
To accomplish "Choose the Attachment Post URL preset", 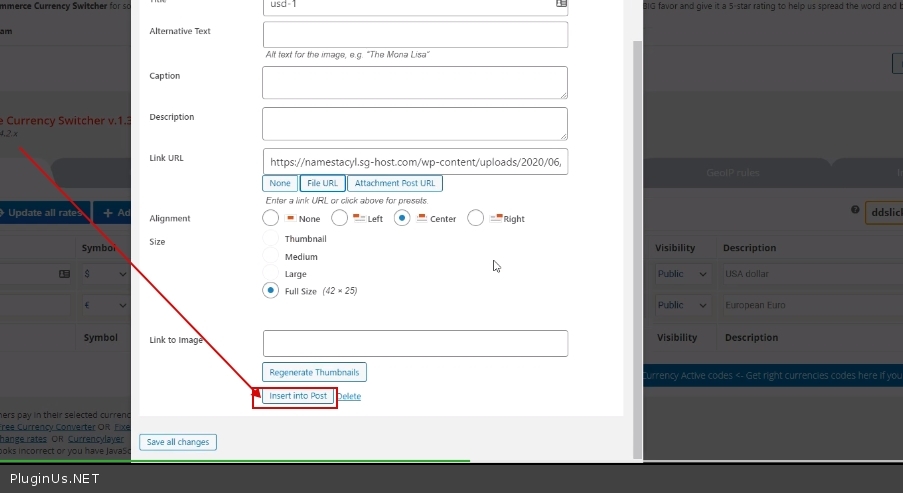I will [395, 183].
